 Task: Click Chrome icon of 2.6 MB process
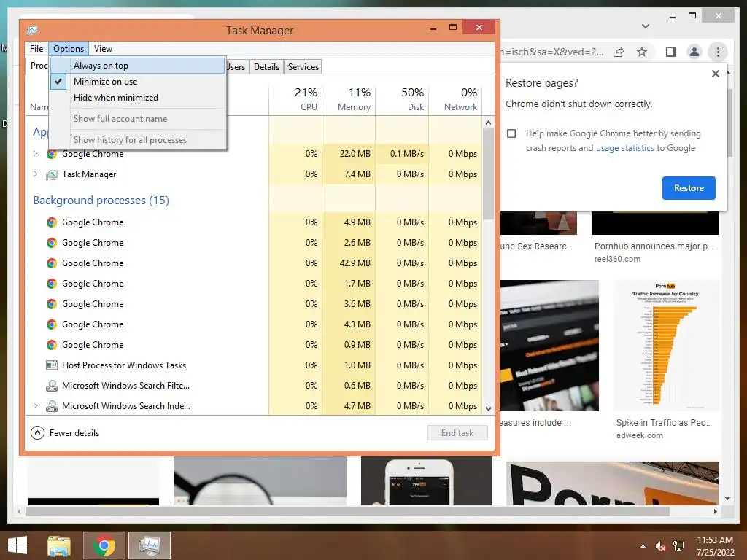point(52,243)
